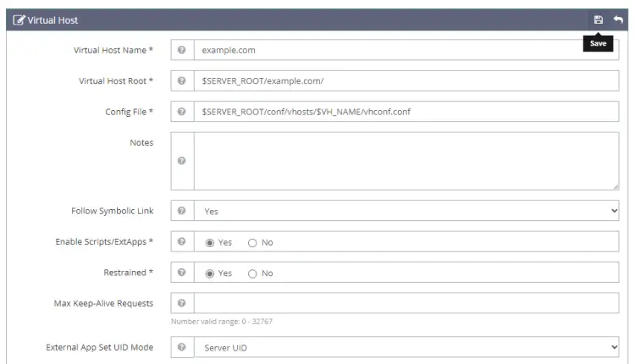This screenshot has height=364, width=635.
Task: Open help icon for Restrained
Action: pos(182,272)
